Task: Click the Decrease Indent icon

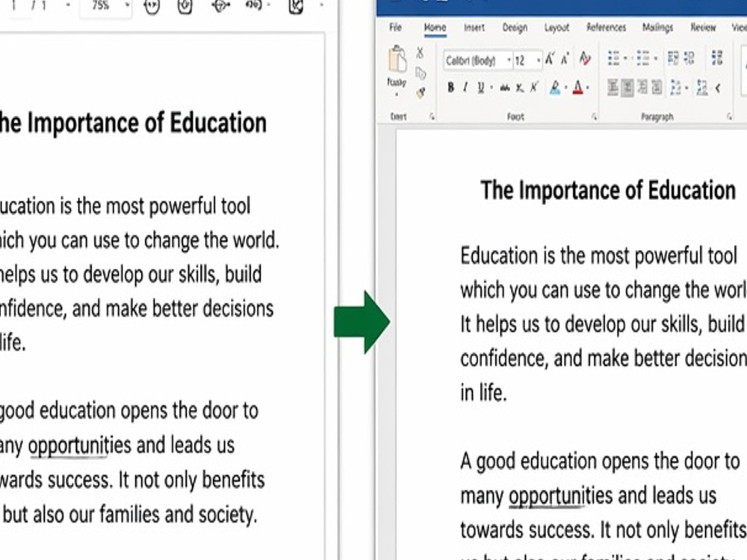Action: click(673, 58)
